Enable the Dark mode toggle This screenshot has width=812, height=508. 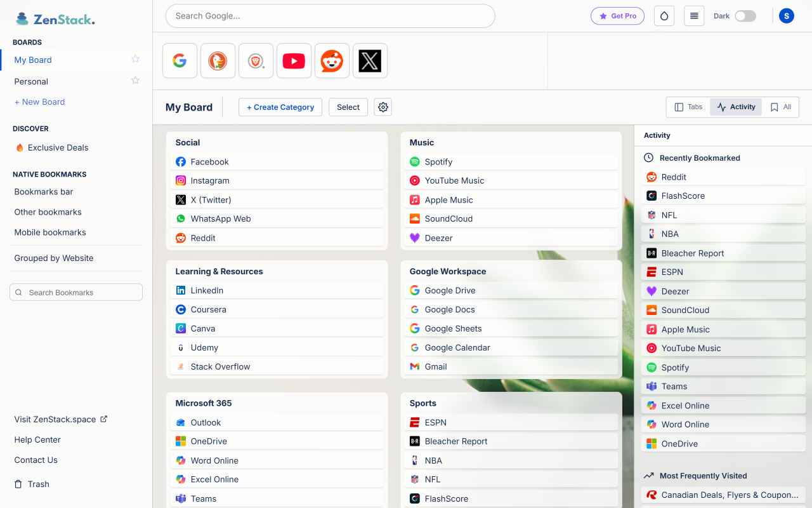745,15
